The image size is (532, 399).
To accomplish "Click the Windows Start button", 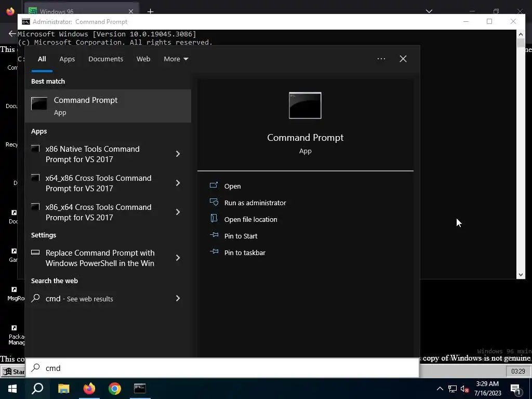I will [x=12, y=389].
